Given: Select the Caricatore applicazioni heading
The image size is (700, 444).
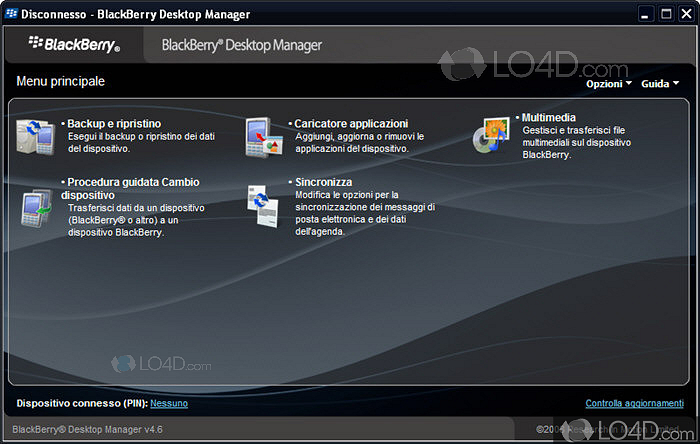Looking at the screenshot, I should (351, 124).
